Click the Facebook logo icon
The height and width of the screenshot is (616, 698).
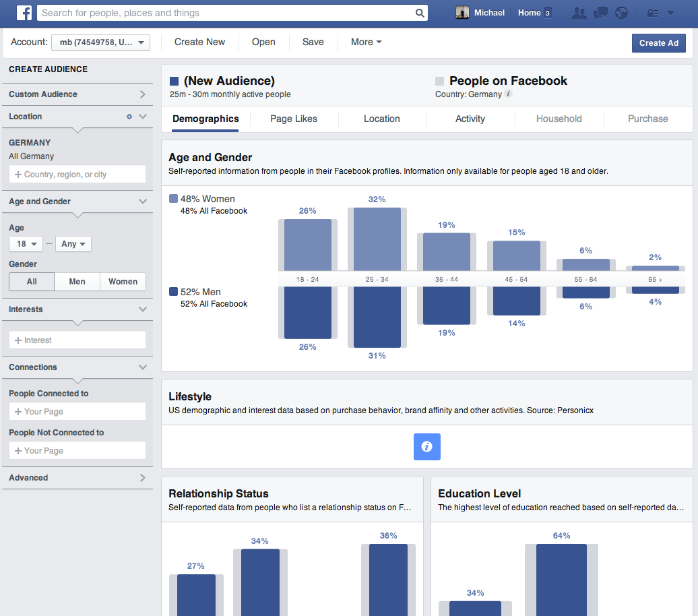pos(24,13)
